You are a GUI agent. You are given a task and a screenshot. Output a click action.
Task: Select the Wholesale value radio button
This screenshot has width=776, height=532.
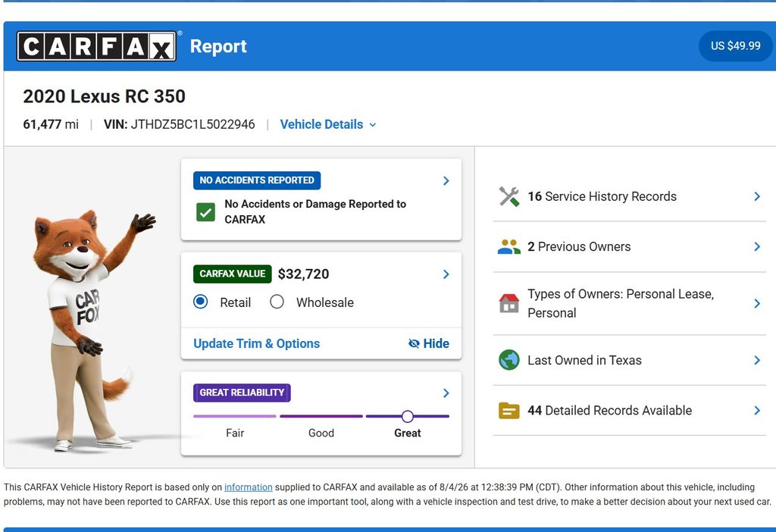[277, 302]
